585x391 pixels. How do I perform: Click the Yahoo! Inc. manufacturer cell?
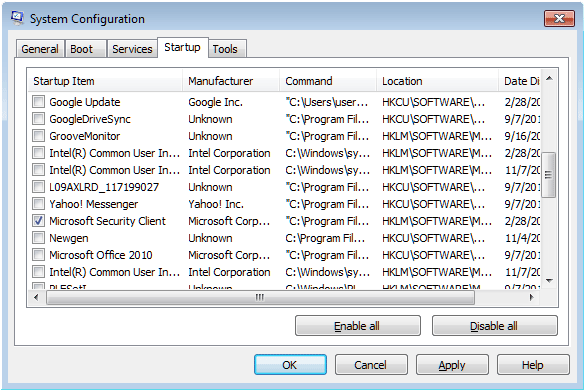216,204
